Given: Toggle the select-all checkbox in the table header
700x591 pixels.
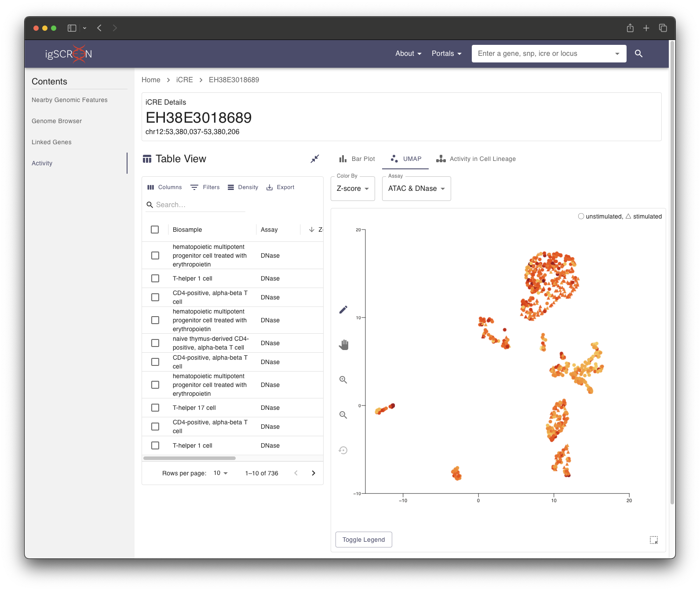Looking at the screenshot, I should point(155,230).
